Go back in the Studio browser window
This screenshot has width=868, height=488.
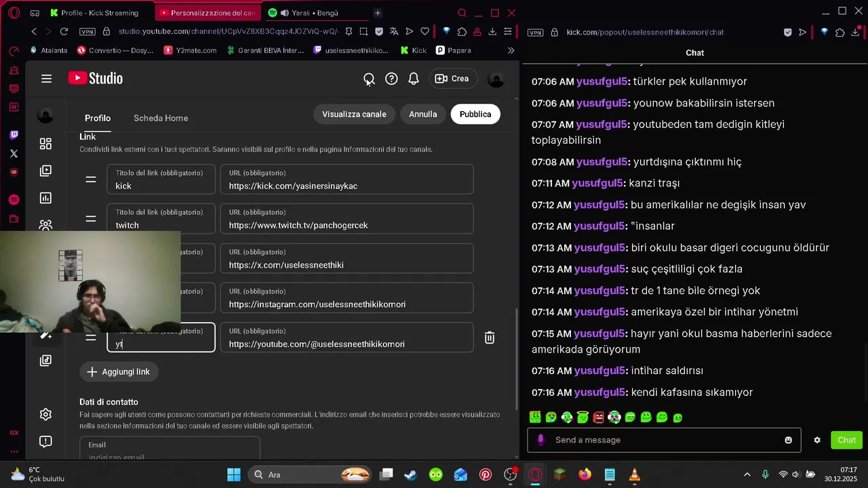pos(34,31)
